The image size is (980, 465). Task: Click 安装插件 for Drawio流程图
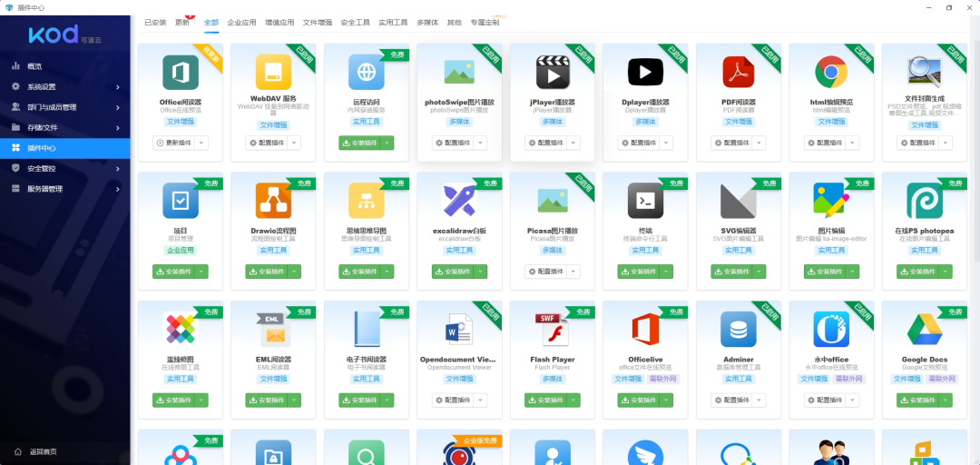coord(267,272)
